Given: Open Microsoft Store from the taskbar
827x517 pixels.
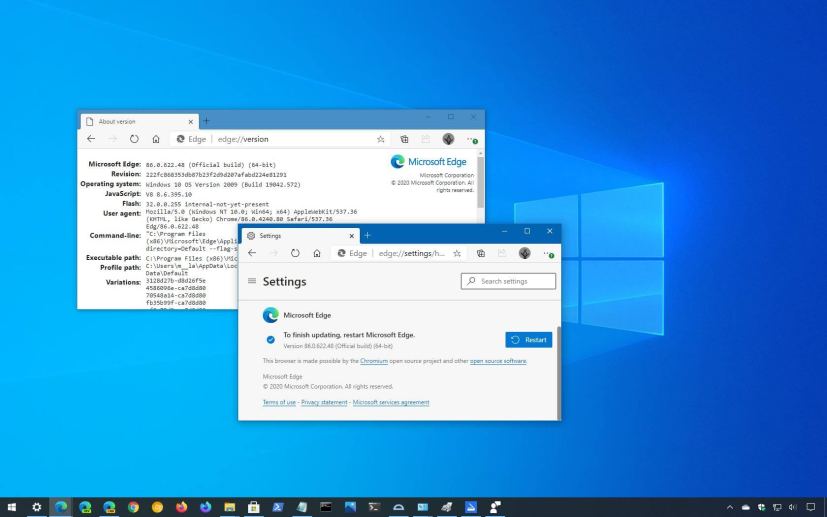Looking at the screenshot, I should pyautogui.click(x=254, y=507).
